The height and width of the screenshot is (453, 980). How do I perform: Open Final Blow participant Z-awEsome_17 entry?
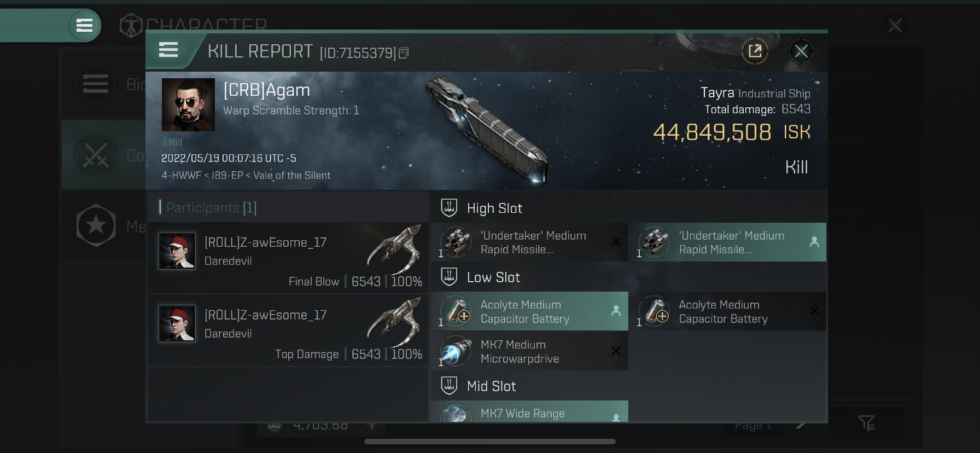click(x=288, y=258)
